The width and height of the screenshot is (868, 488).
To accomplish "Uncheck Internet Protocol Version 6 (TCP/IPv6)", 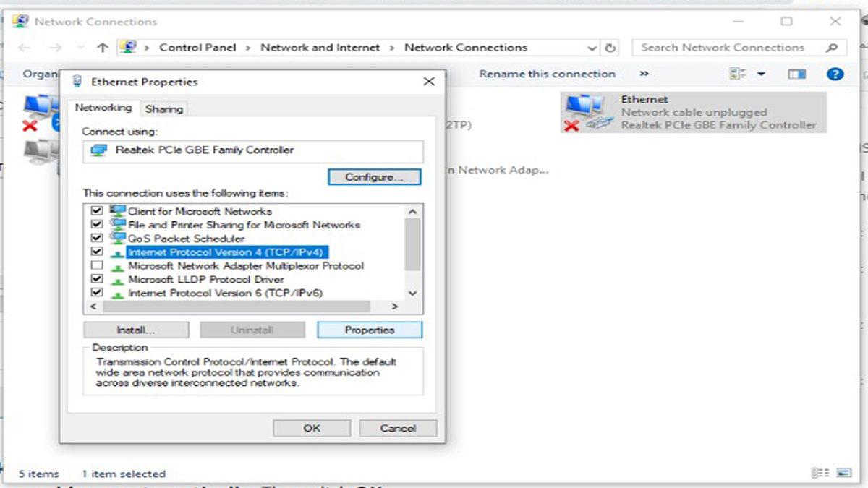I will click(x=97, y=293).
